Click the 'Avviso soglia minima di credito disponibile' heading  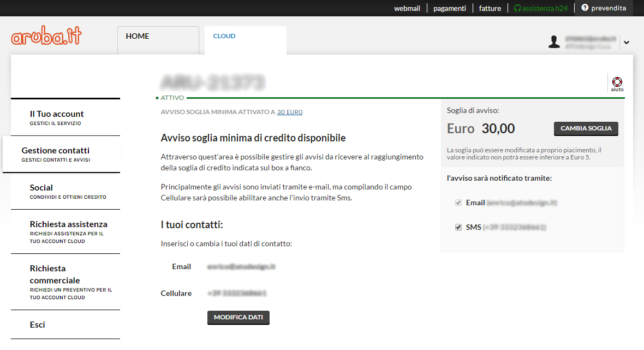click(x=253, y=138)
